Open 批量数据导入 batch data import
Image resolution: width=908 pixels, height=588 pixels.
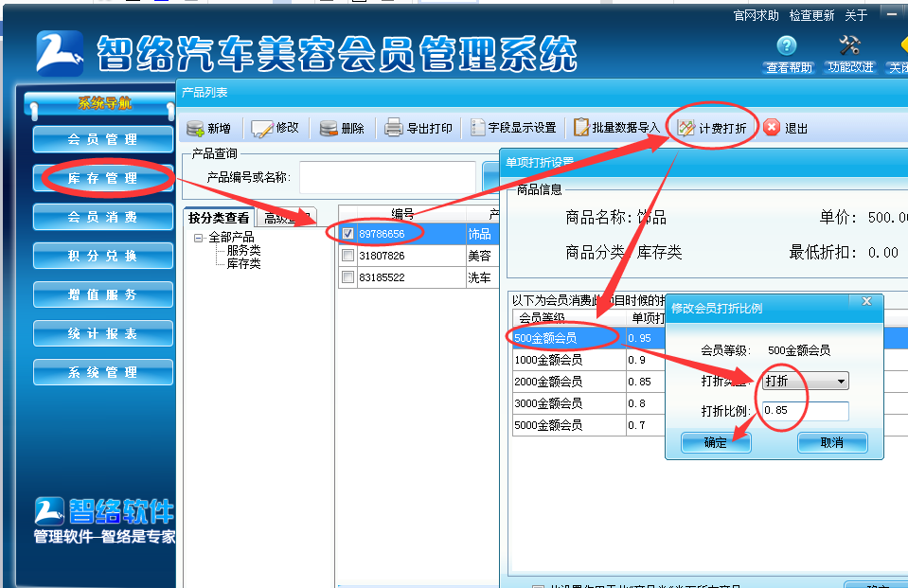click(x=616, y=128)
